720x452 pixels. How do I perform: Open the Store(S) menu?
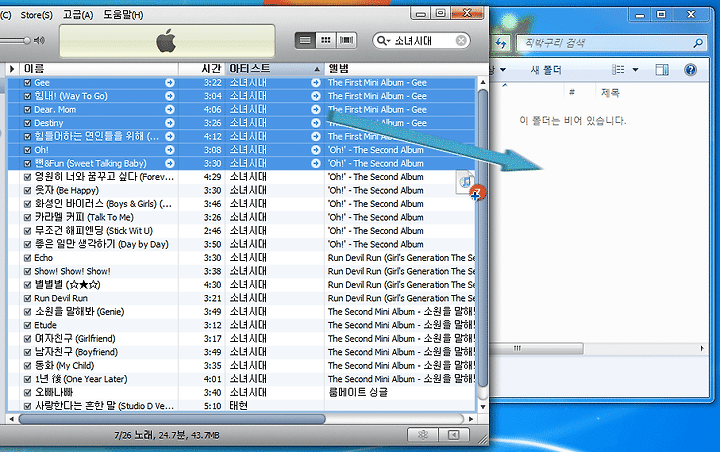tap(37, 15)
